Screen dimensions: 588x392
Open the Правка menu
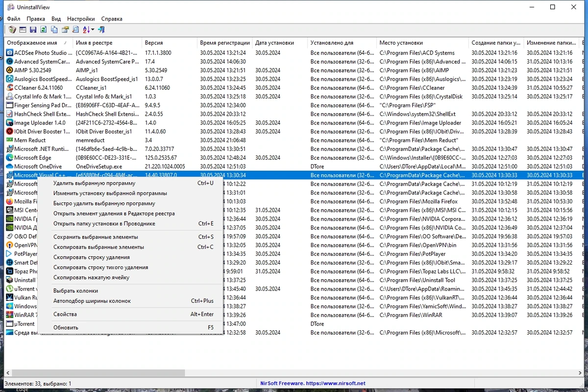pyautogui.click(x=36, y=19)
